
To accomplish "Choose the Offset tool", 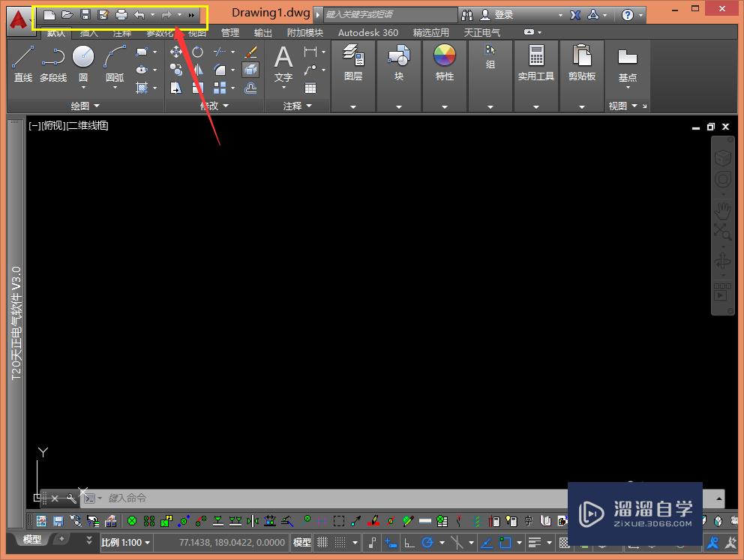I will (x=250, y=88).
